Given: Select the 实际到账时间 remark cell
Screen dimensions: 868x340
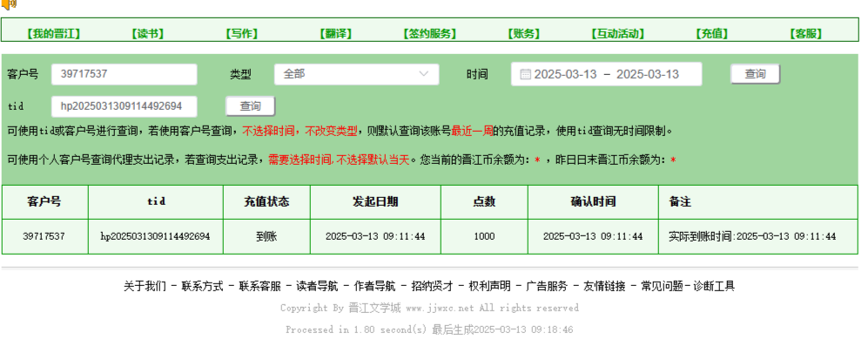Looking at the screenshot, I should [758, 237].
